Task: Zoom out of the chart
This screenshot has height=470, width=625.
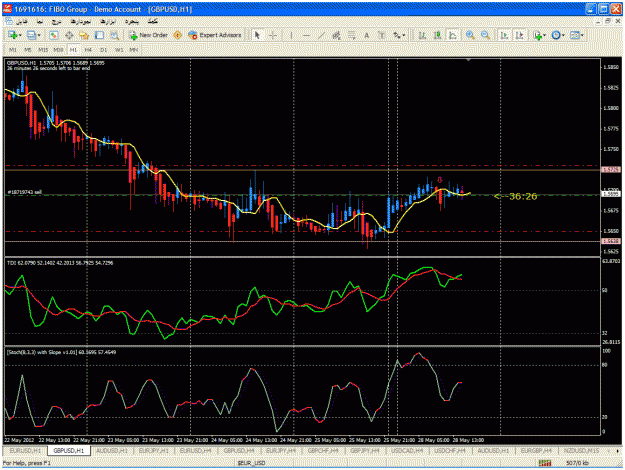Action: coord(485,35)
